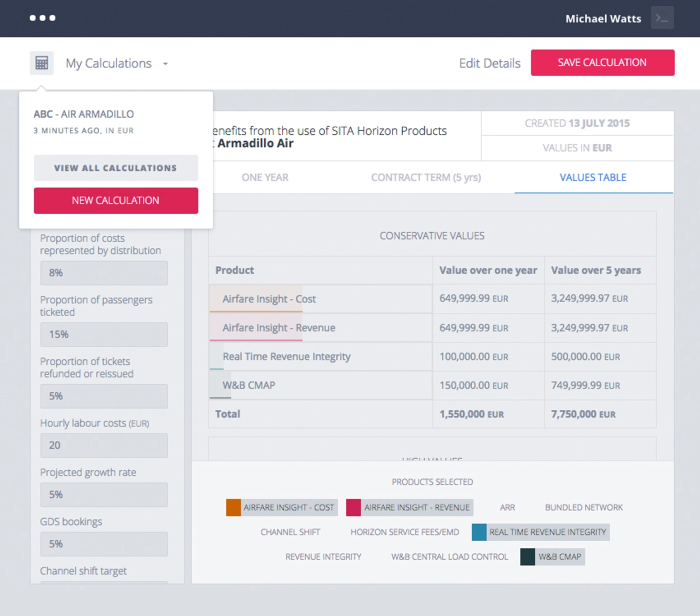Open the My Calculations dropdown arrow
Image resolution: width=700 pixels, height=616 pixels.
(x=165, y=64)
